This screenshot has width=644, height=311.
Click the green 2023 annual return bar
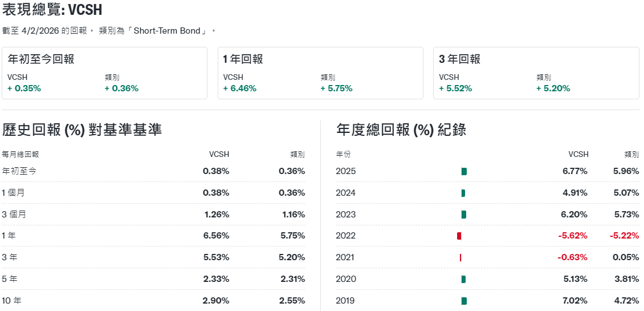pos(464,215)
